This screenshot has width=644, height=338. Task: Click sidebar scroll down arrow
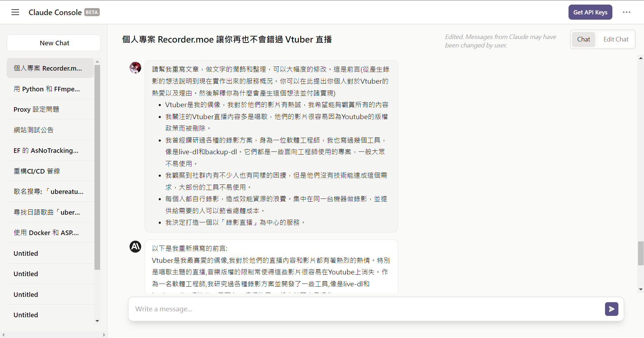point(97,321)
